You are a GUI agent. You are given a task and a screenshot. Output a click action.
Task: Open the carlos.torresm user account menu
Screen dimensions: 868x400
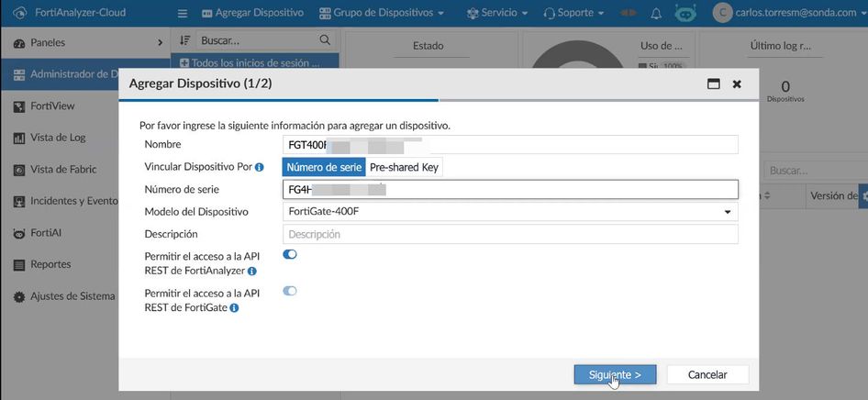tap(800, 13)
